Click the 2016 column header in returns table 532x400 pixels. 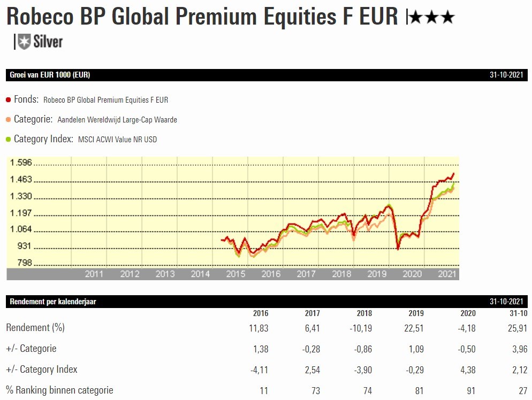tap(260, 313)
